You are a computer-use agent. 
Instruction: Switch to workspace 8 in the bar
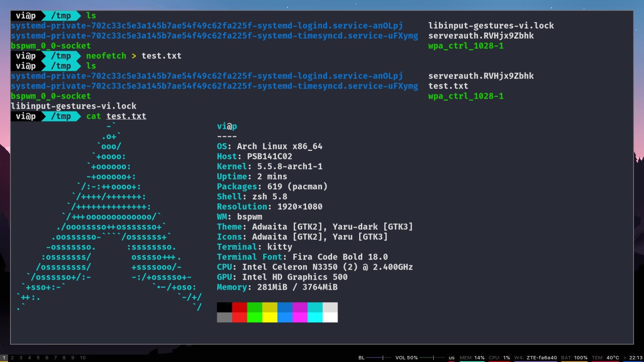[x=64, y=358]
